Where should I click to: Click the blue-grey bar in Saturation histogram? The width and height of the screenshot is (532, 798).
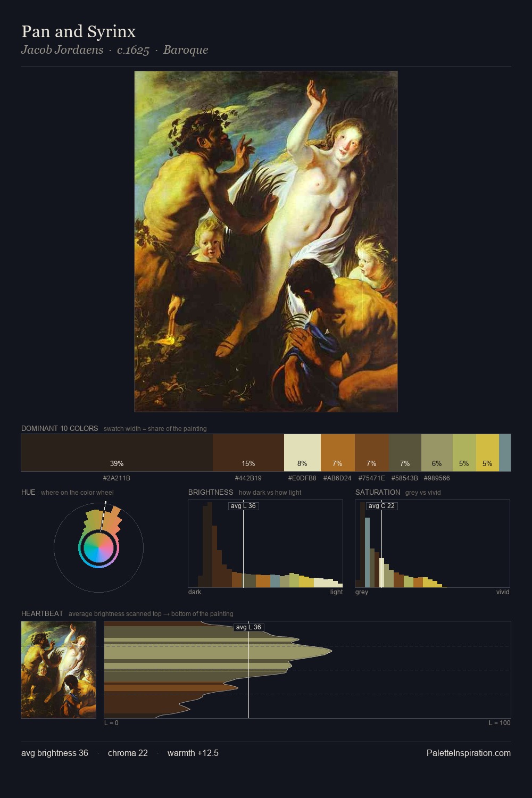(368, 552)
